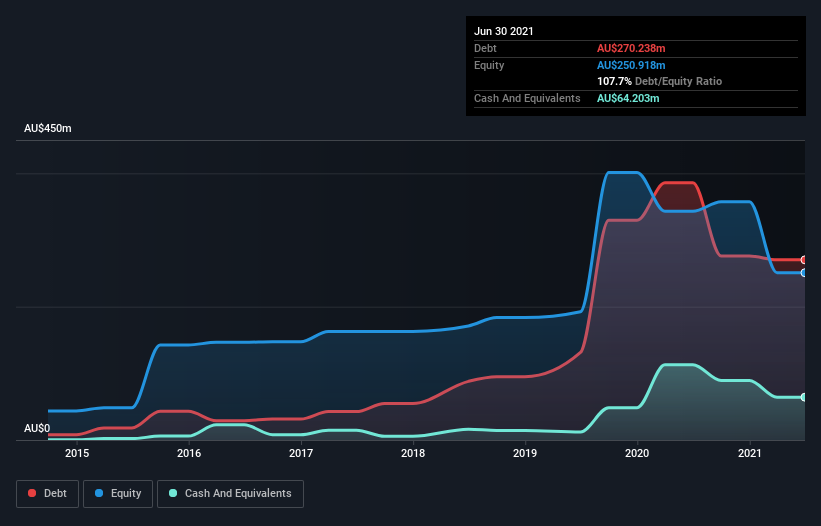Click the 107.7% Debt/Equity Ratio text
Viewport: 821px width, 526px height.
point(659,81)
